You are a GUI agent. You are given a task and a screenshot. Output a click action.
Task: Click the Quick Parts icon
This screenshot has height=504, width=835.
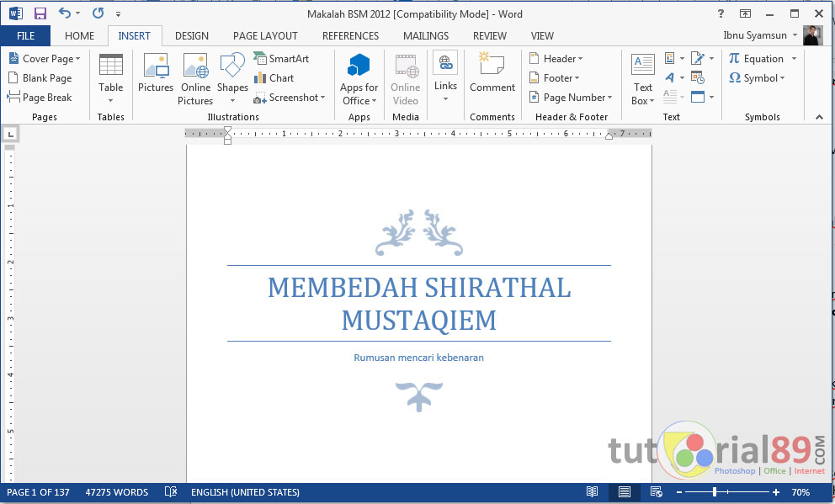click(x=670, y=58)
